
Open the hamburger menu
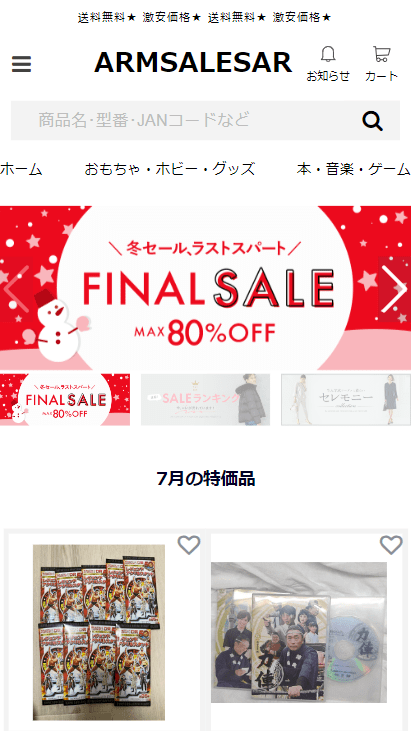(x=21, y=64)
